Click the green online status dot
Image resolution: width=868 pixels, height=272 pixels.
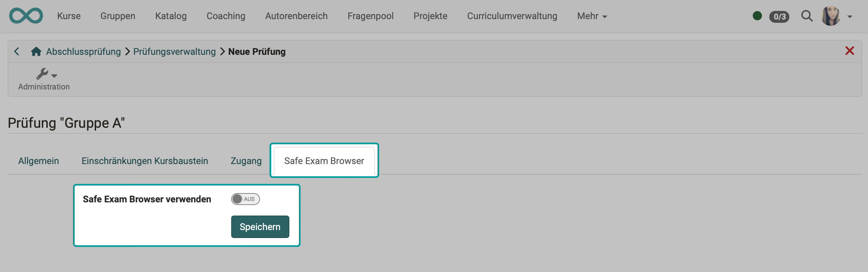pyautogui.click(x=757, y=16)
